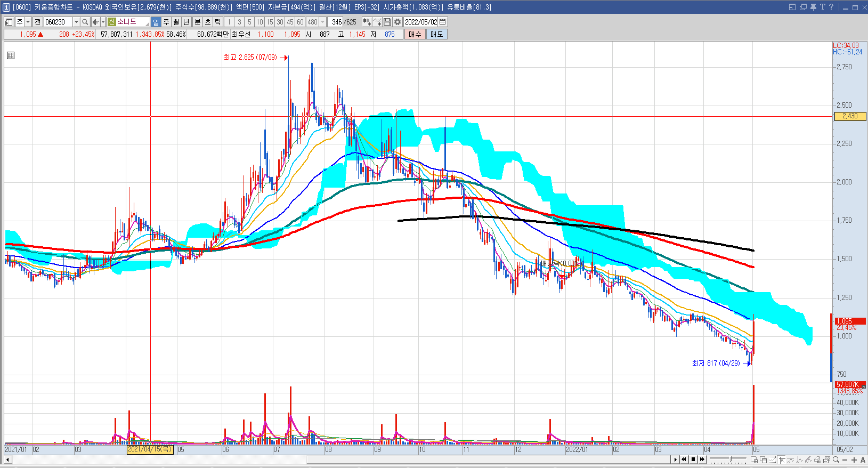Click the duplicate window icon in title bar
This screenshot has height=468, width=868.
[803, 7]
